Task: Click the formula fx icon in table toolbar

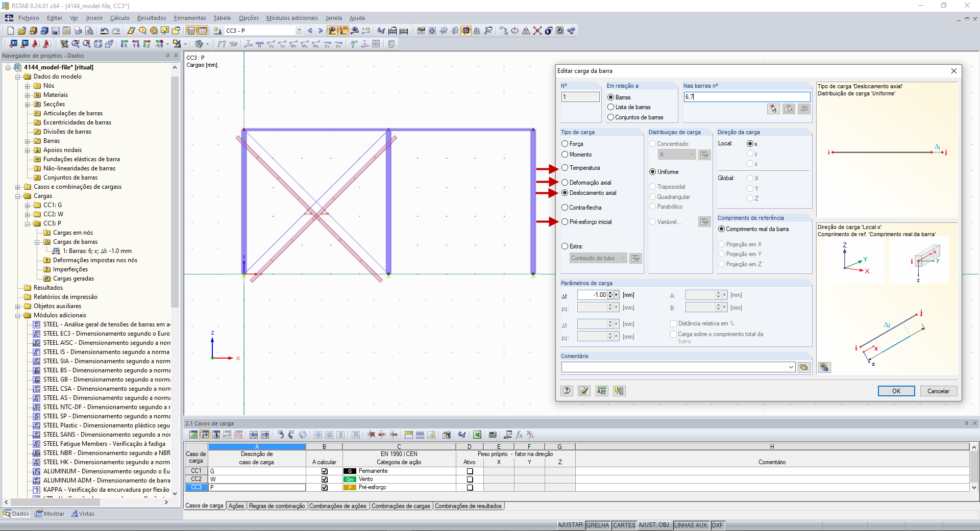Action: coord(520,435)
